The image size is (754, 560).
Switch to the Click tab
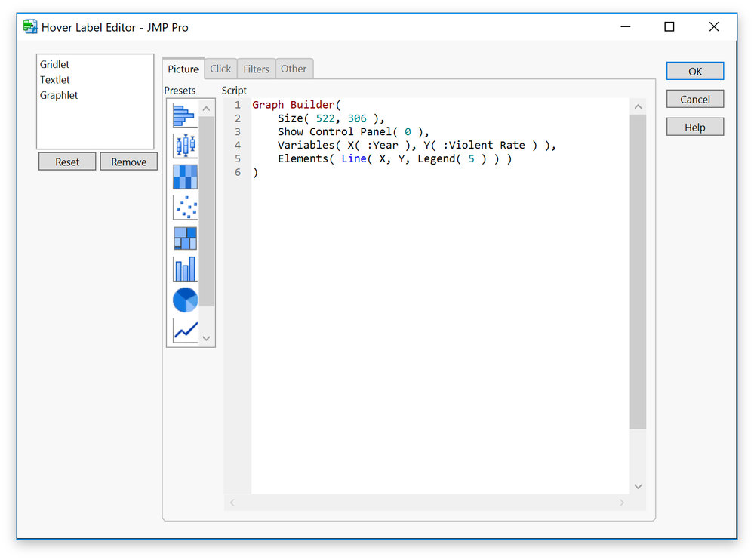pos(220,69)
